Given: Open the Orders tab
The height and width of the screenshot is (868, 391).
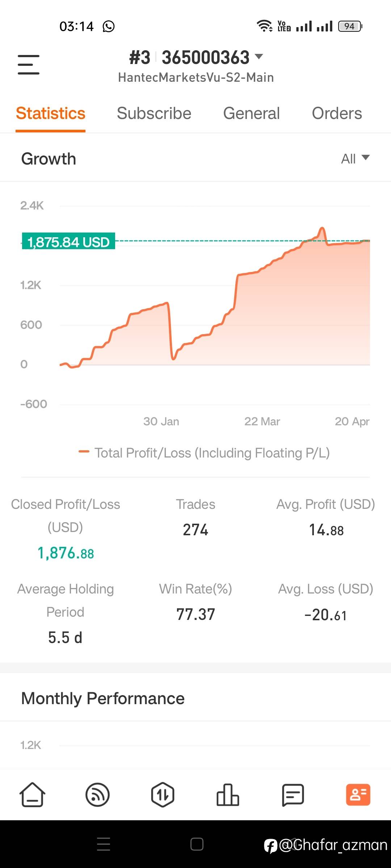Looking at the screenshot, I should coord(337,114).
